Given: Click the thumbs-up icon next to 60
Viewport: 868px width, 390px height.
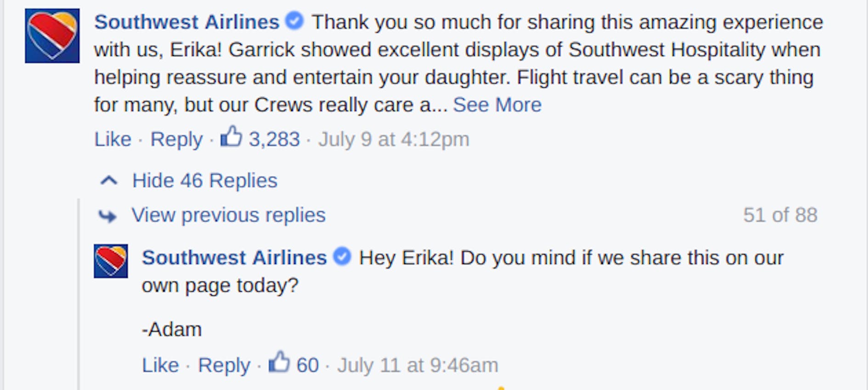Looking at the screenshot, I should (x=279, y=362).
